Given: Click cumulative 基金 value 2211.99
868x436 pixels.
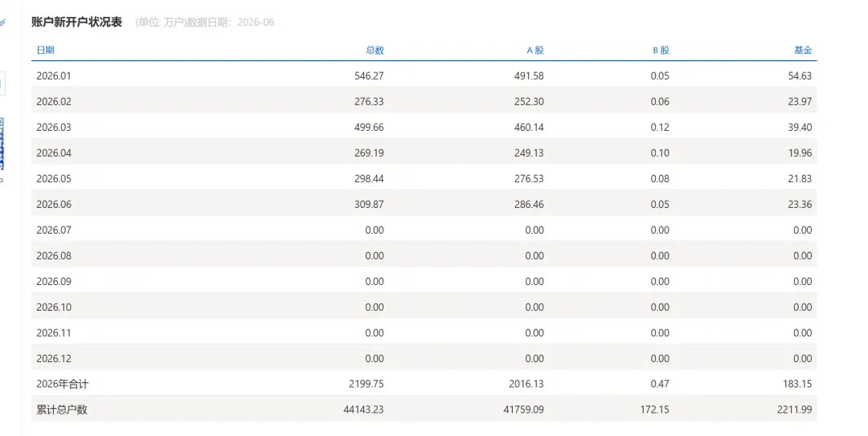Looking at the screenshot, I should click(x=794, y=410).
